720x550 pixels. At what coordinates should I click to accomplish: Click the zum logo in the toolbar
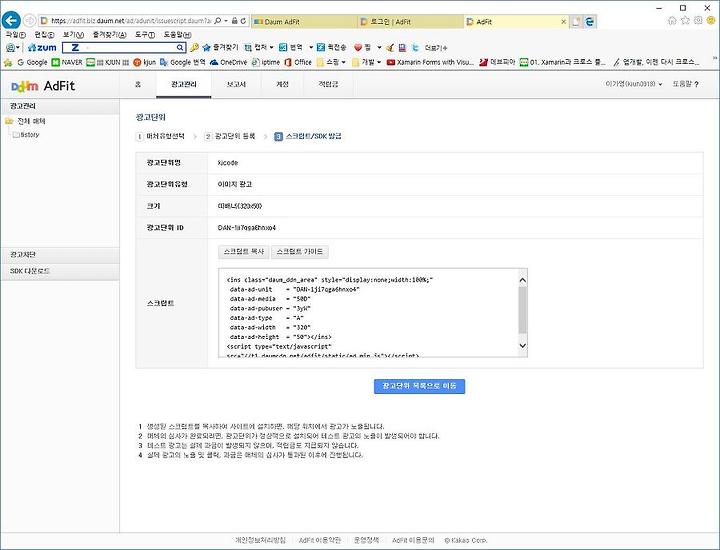(x=42, y=47)
